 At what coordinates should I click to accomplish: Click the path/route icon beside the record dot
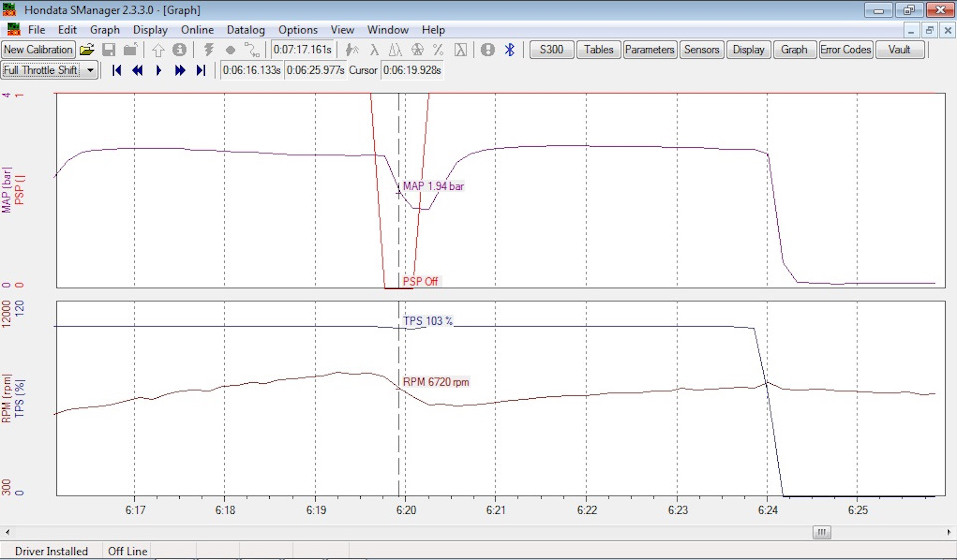251,50
